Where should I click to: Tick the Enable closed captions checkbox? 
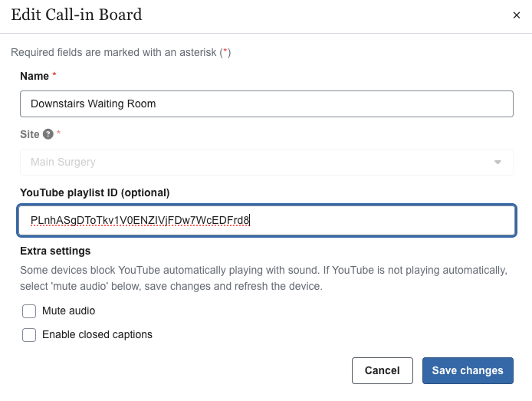point(29,335)
